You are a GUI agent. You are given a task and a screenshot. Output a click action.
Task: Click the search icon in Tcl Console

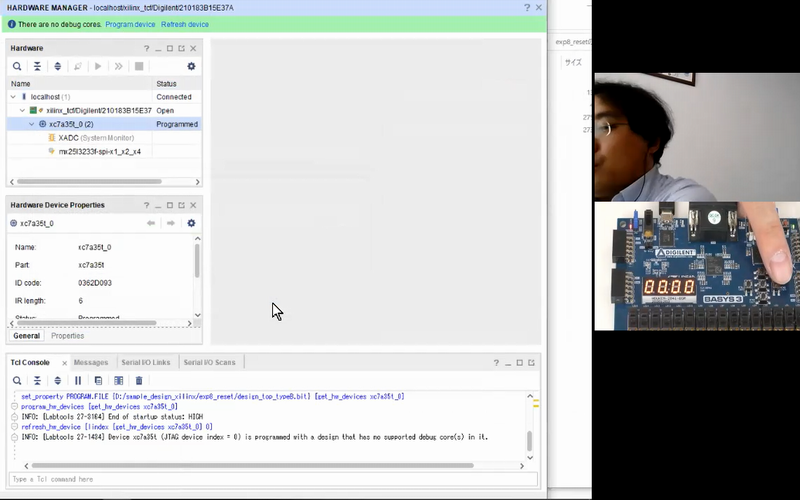pos(17,380)
